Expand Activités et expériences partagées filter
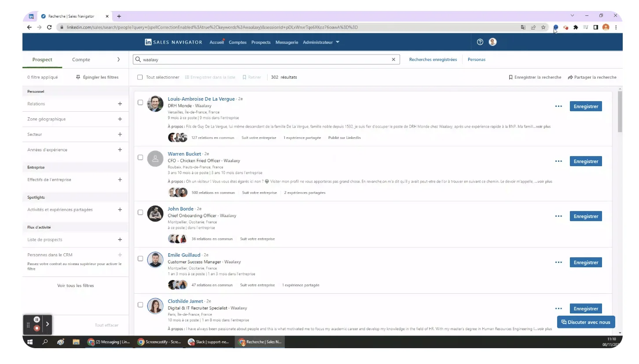This screenshot has width=639, height=364. [120, 210]
